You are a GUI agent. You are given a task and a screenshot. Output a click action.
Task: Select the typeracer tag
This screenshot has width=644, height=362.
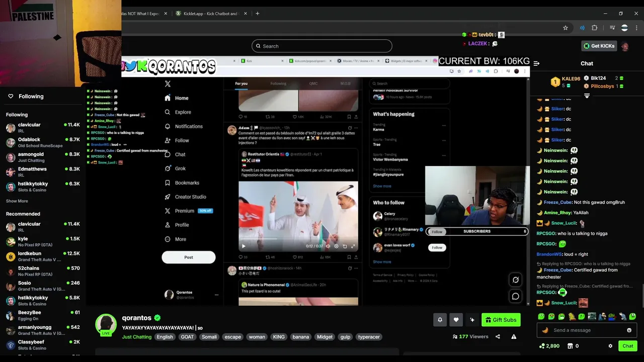point(369,337)
